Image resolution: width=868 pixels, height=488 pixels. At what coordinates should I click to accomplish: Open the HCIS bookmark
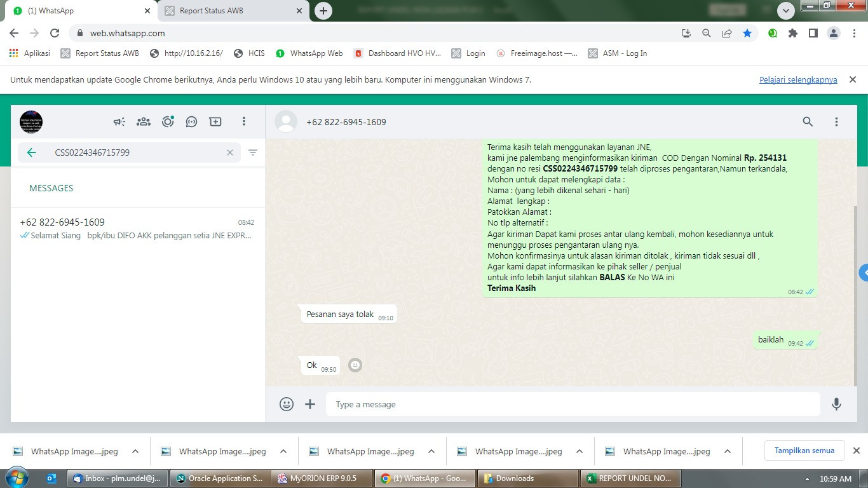pyautogui.click(x=249, y=53)
